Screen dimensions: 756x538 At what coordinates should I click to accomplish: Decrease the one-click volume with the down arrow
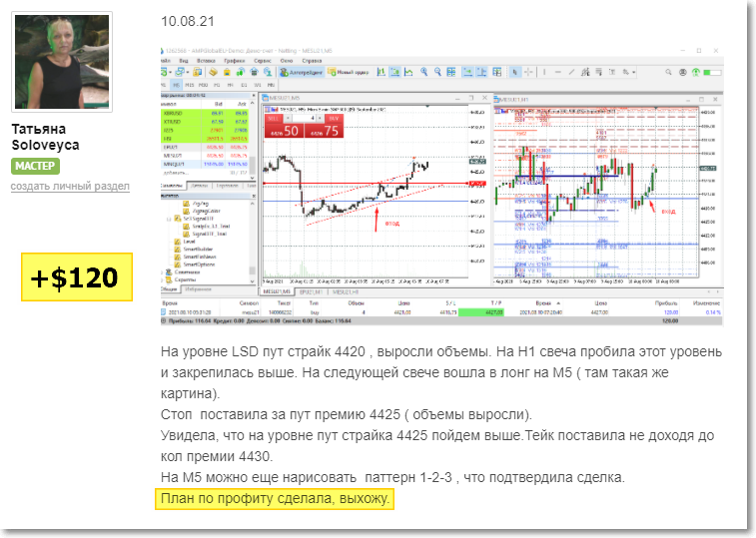click(288, 118)
